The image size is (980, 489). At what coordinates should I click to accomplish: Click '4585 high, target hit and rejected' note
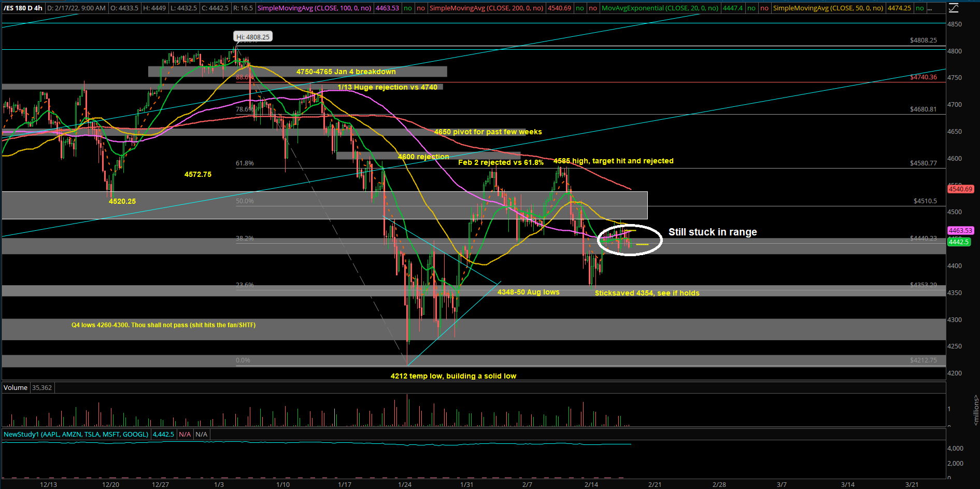pos(614,161)
